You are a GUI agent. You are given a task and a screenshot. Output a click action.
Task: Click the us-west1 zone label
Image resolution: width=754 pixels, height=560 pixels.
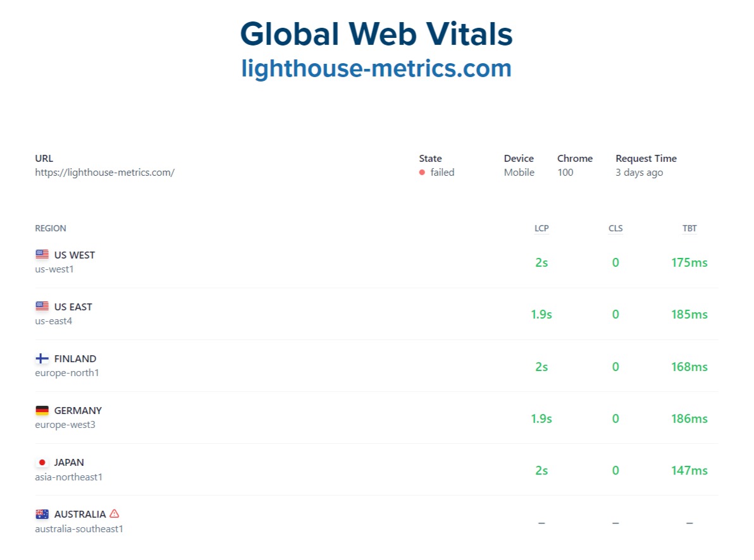point(54,269)
